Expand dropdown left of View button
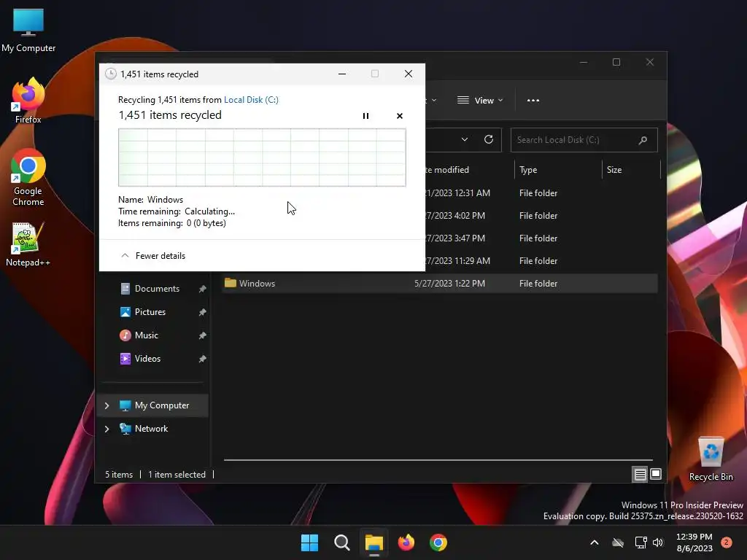The width and height of the screenshot is (747, 560). tap(433, 101)
